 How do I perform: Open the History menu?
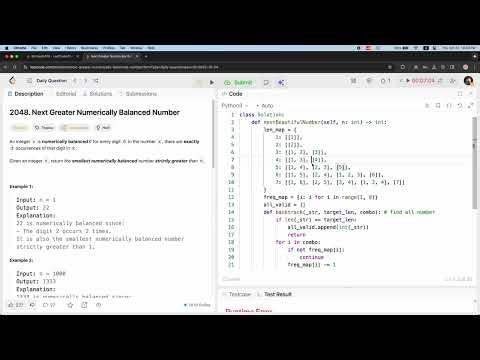coord(70,48)
